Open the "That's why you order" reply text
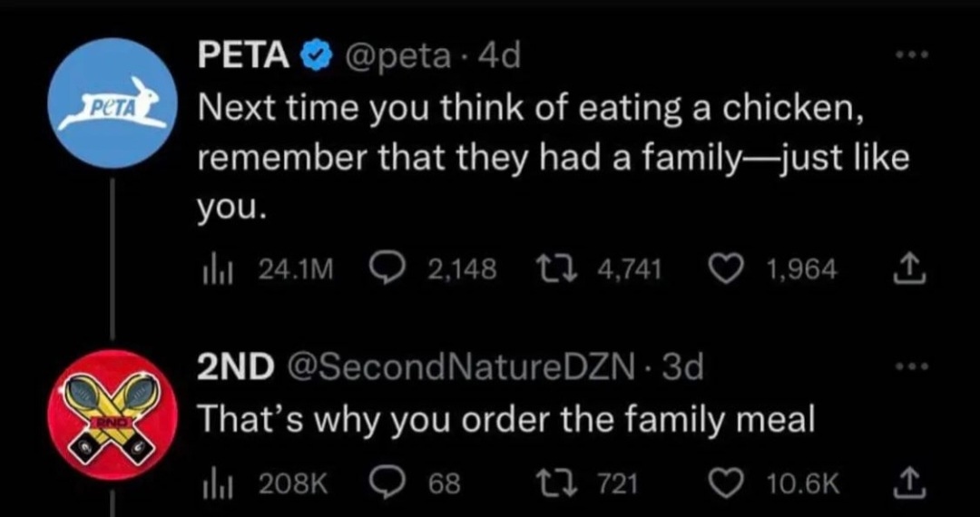The width and height of the screenshot is (980, 517). [x=505, y=420]
